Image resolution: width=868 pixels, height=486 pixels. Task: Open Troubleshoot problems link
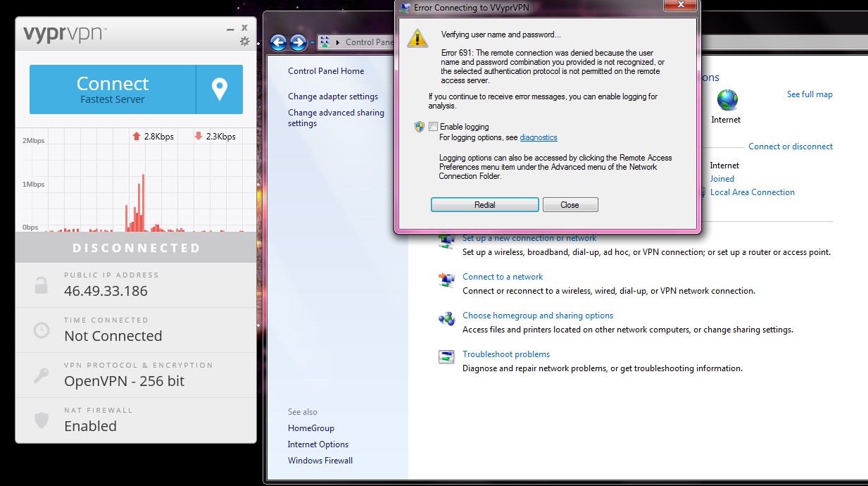pos(506,354)
